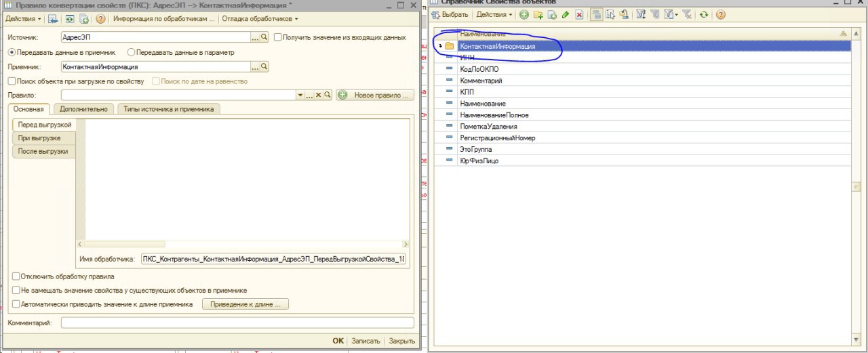Open filter history dropdown funnel in catalog toolbar
The image size is (868, 353).
670,14
